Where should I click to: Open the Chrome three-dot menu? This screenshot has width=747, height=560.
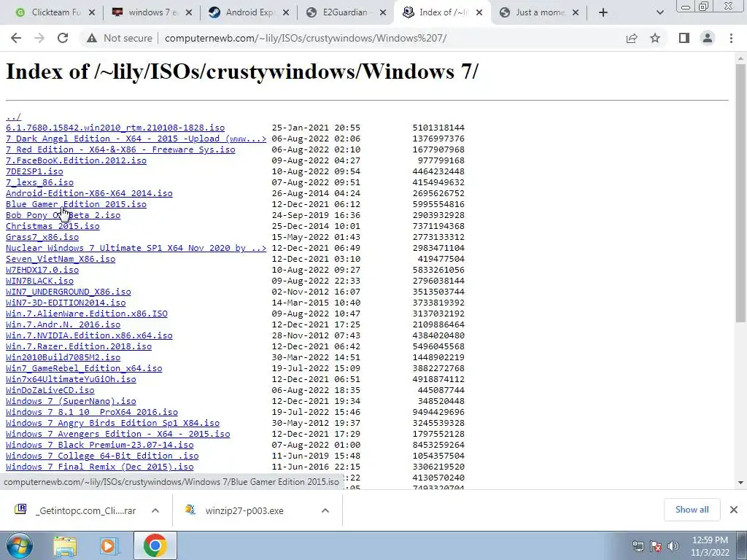coord(731,38)
